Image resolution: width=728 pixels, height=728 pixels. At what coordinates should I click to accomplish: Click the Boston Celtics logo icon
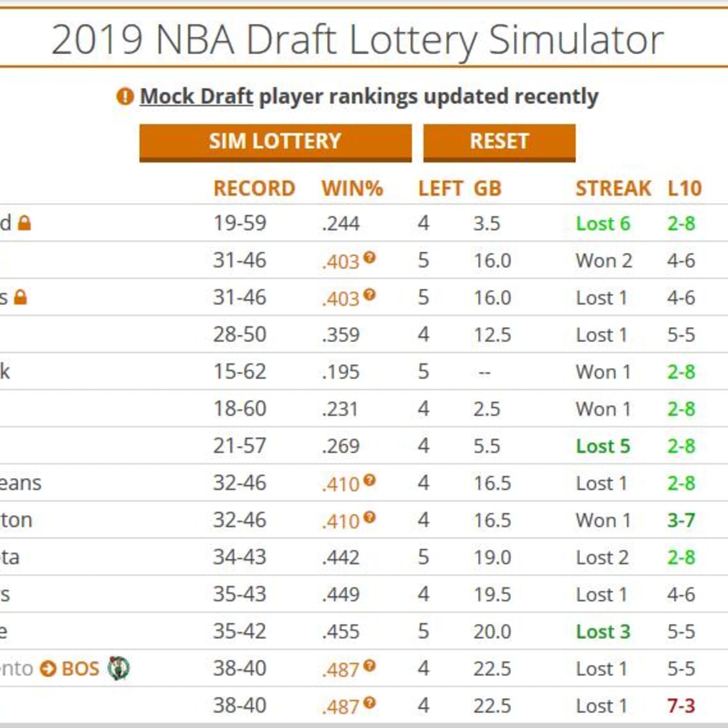[118, 668]
